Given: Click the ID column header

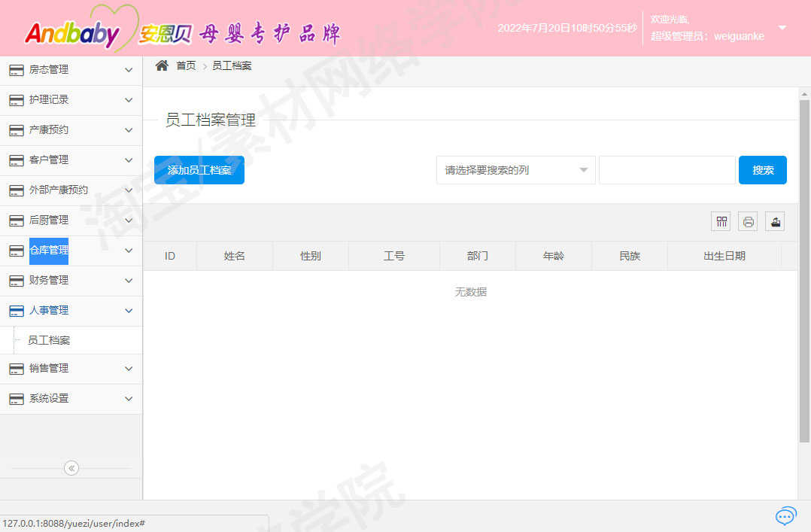Looking at the screenshot, I should 170,256.
